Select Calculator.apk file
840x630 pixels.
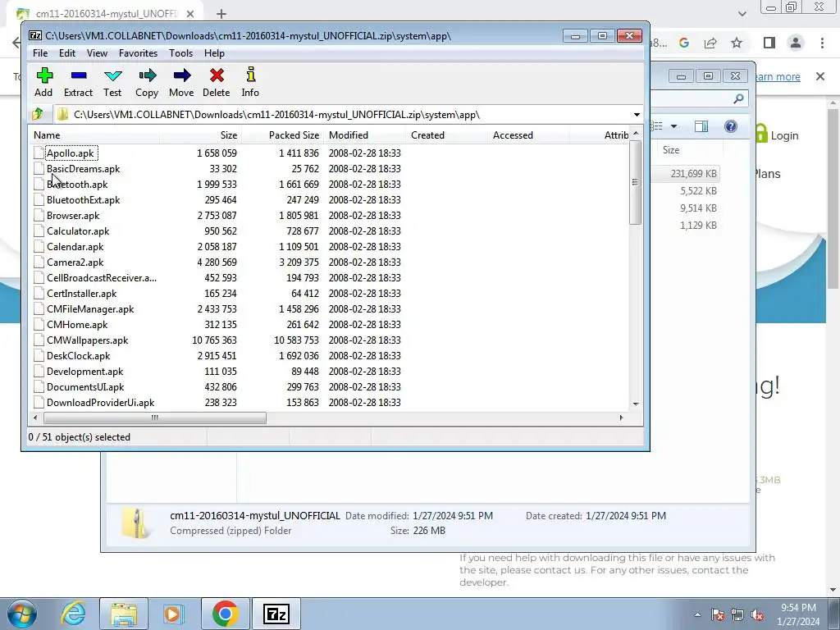78,231
